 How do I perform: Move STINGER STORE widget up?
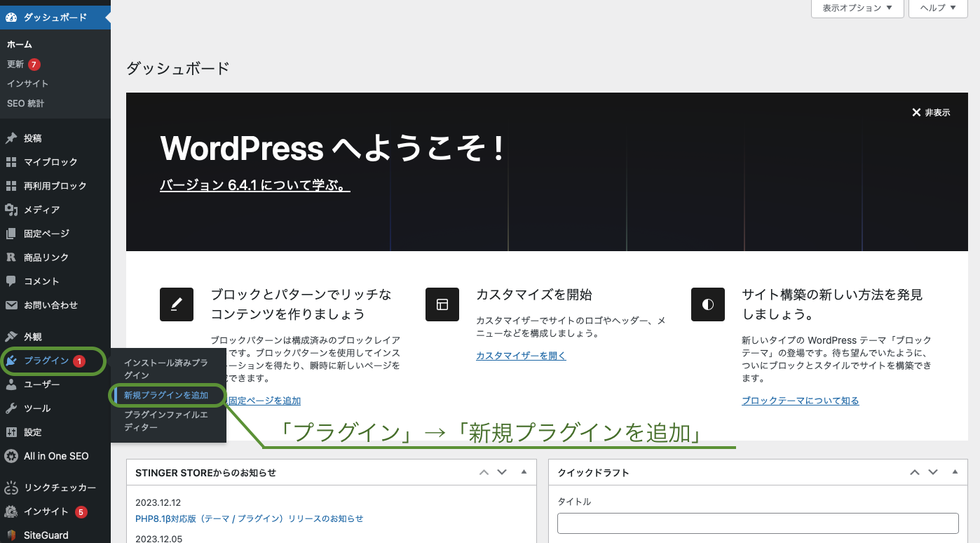pyautogui.click(x=484, y=472)
